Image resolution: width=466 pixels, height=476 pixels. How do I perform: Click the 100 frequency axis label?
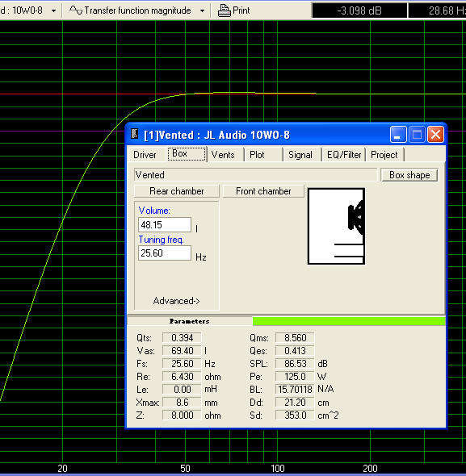click(x=278, y=469)
